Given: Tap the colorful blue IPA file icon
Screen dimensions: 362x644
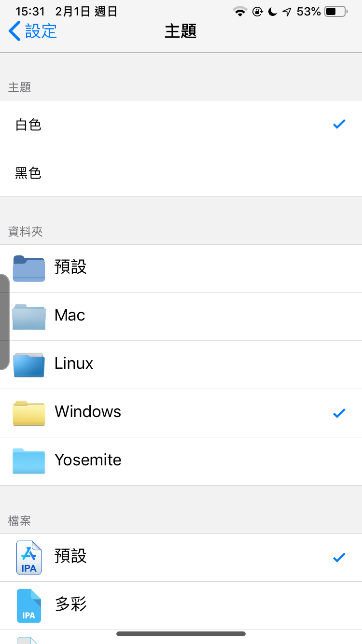Looking at the screenshot, I should 29,606.
